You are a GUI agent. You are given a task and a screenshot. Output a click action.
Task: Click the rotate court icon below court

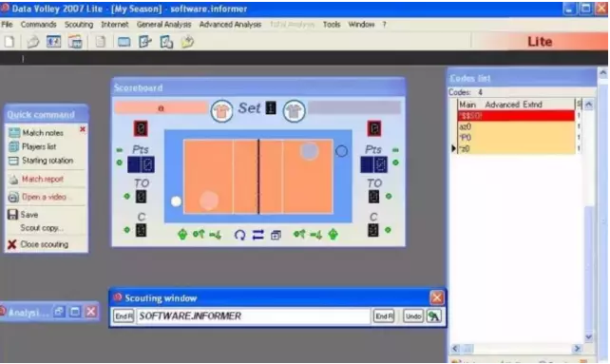tap(240, 235)
